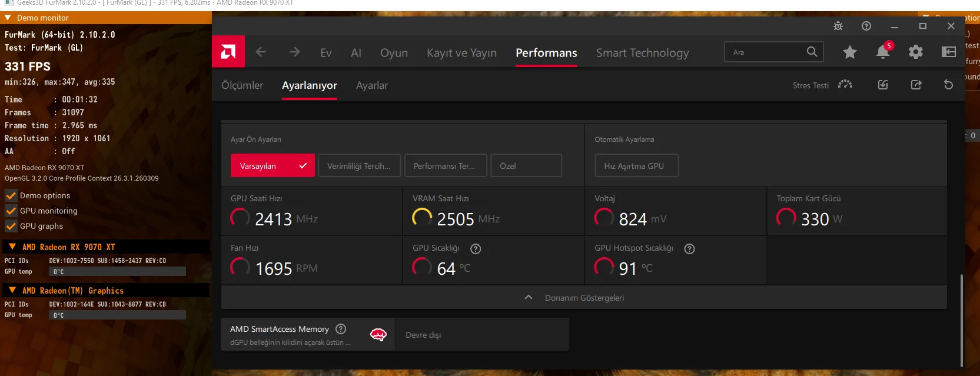The width and height of the screenshot is (980, 376).
Task: Reset tuning with the undo arrow icon
Action: 948,85
